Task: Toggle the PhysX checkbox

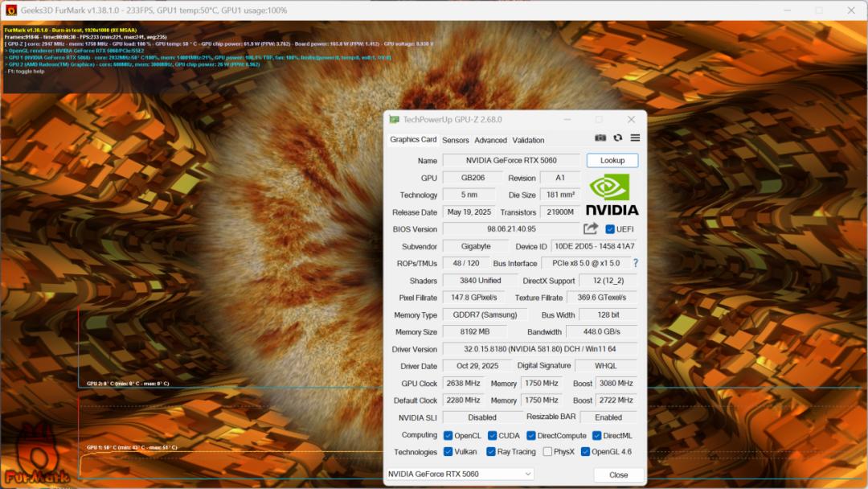Action: coord(547,452)
